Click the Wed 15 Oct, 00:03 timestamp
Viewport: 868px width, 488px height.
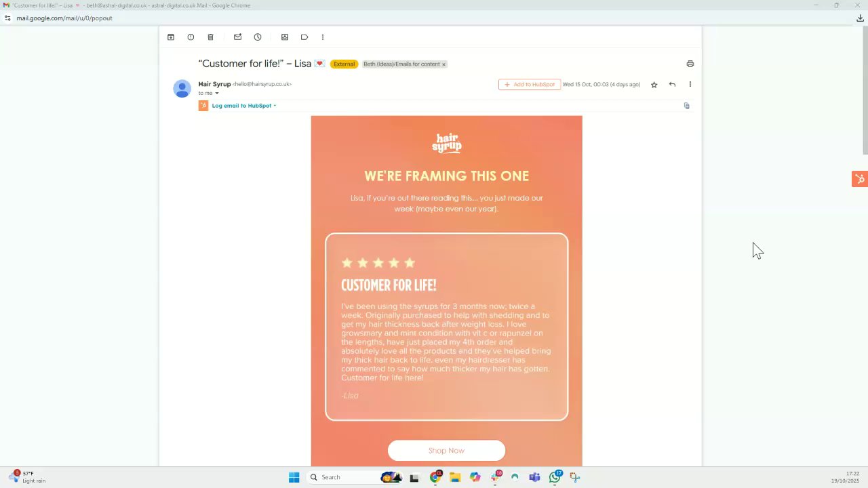click(x=601, y=85)
